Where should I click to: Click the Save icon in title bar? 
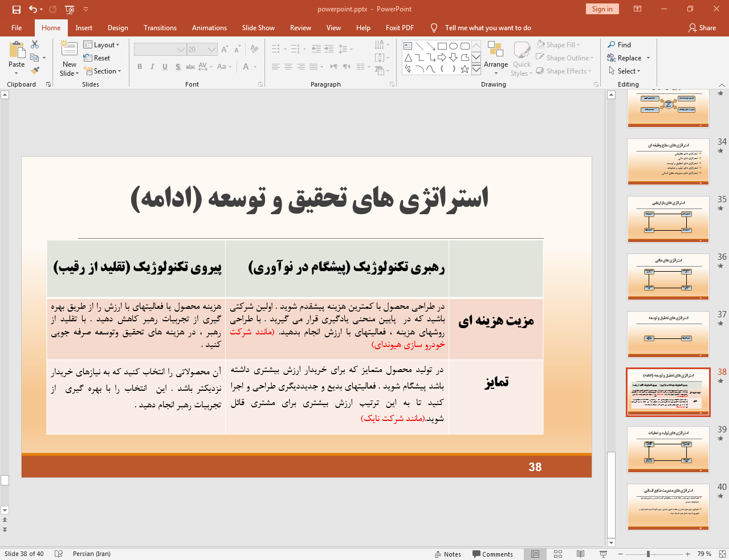[x=16, y=9]
